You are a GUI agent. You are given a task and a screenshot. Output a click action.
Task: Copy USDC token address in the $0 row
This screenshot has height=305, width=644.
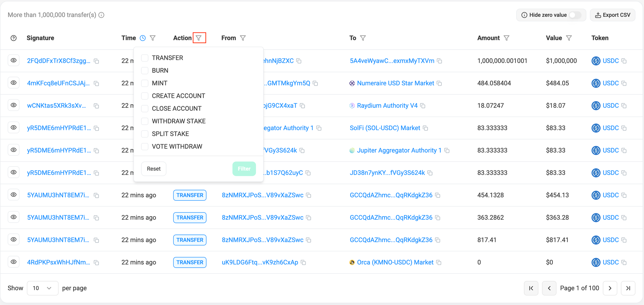point(624,262)
